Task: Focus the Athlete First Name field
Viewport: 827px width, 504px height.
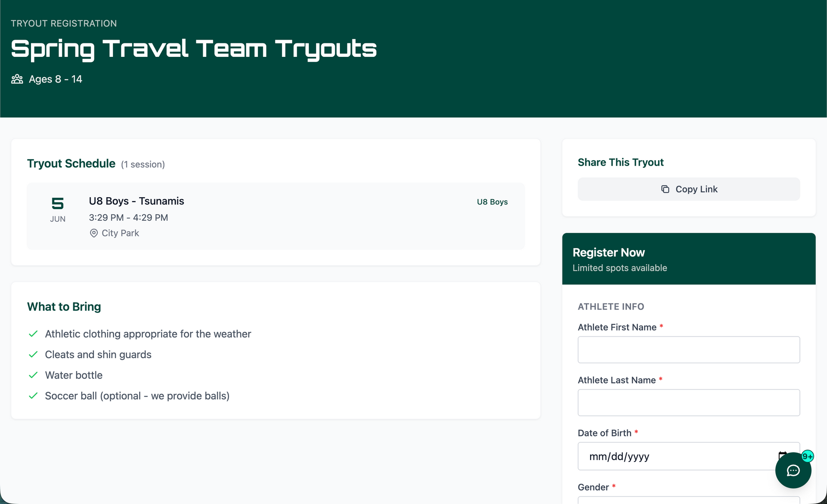Action: (689, 349)
